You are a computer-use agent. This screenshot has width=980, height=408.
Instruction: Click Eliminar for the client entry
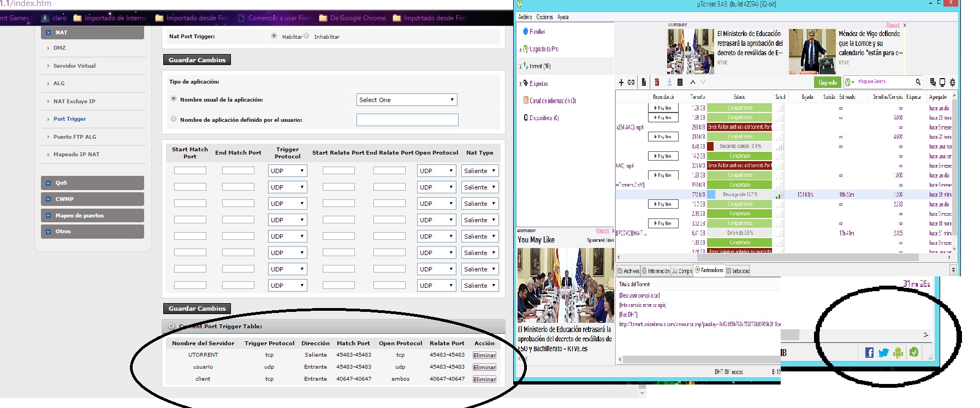coord(484,379)
